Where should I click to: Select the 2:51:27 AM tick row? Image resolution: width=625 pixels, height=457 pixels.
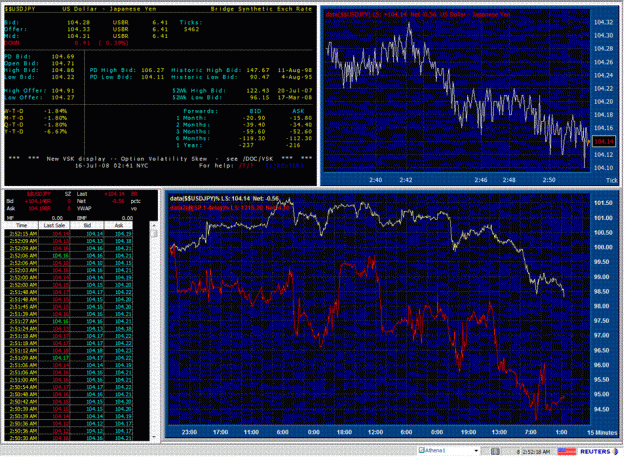tap(69, 321)
